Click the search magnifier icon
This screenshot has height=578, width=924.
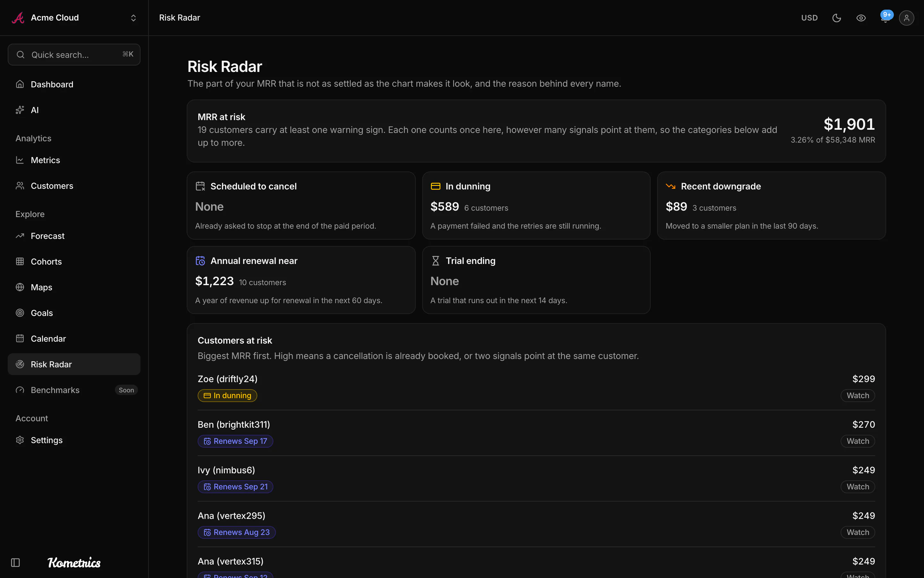(x=21, y=55)
